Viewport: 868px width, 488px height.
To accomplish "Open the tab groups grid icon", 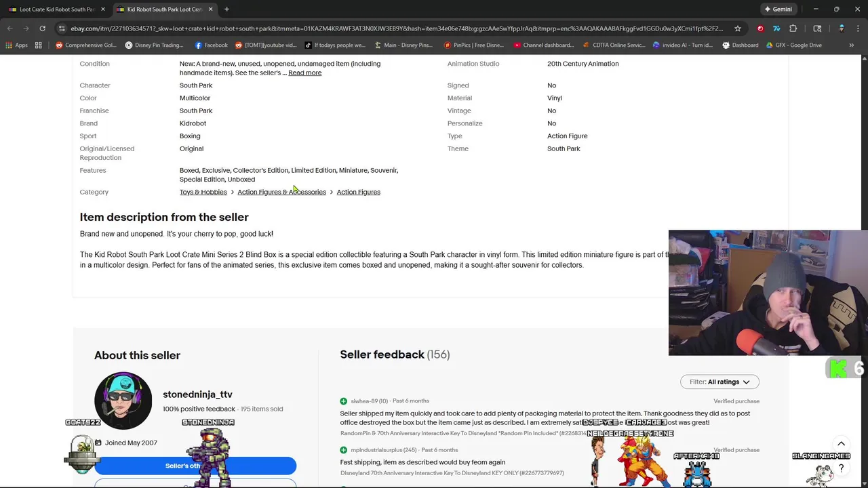I will [x=39, y=45].
